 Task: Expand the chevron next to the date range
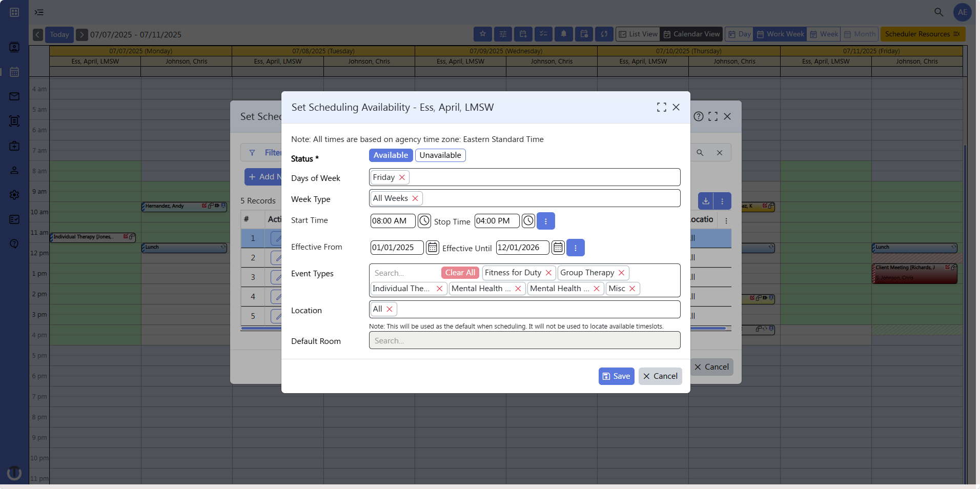[x=82, y=34]
